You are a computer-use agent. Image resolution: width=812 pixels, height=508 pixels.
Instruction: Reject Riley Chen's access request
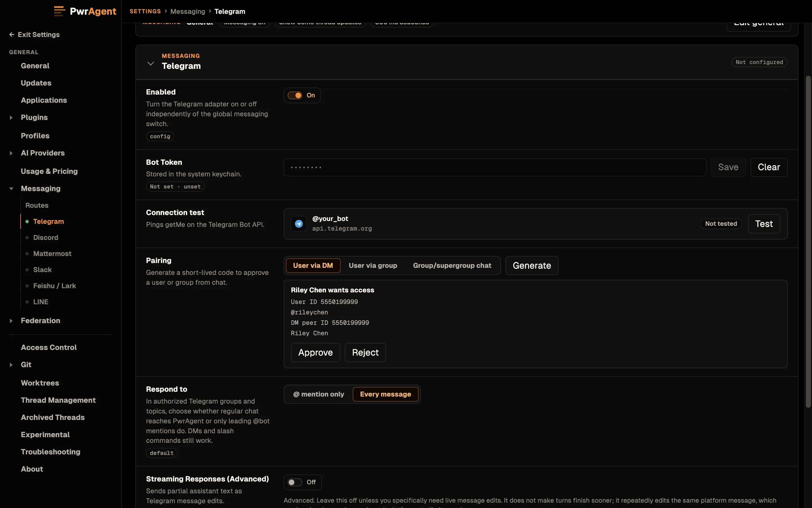365,352
